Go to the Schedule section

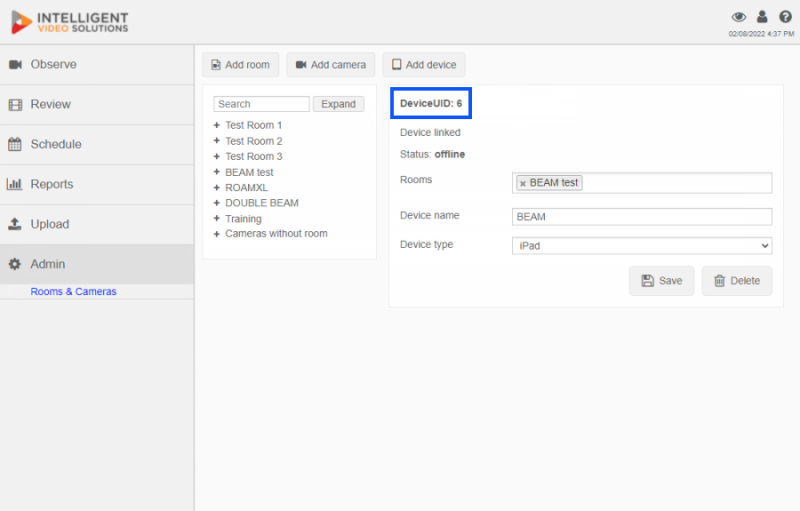[x=97, y=144]
